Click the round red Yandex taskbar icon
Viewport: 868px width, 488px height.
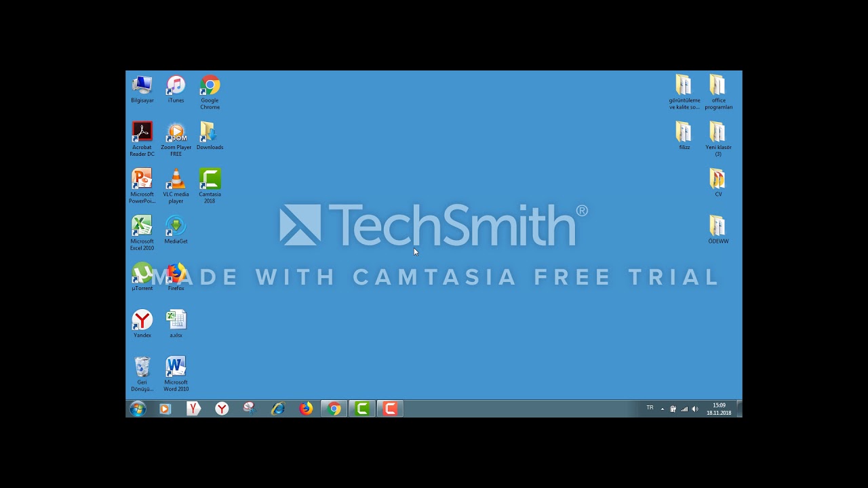(222, 409)
